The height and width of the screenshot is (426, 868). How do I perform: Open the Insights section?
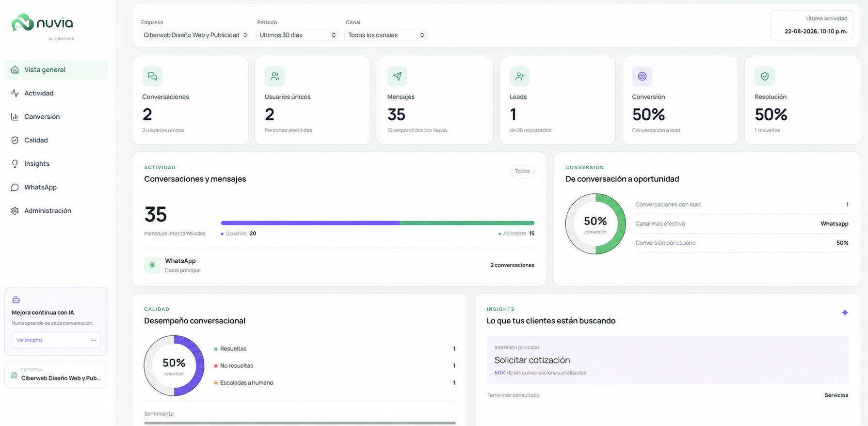click(x=56, y=164)
